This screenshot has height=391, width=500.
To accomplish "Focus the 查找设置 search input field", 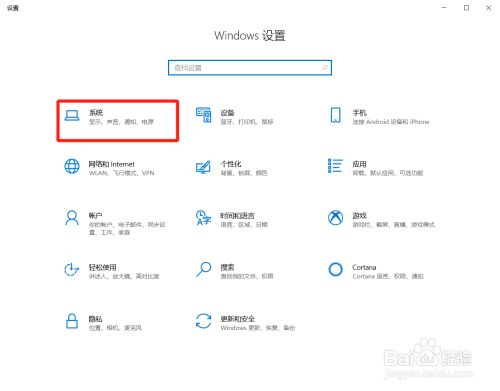I will pyautogui.click(x=250, y=68).
